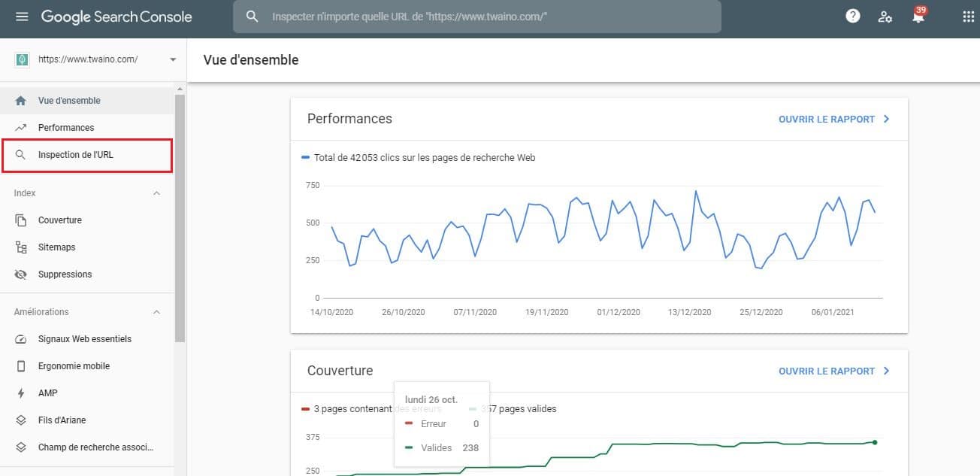The width and height of the screenshot is (980, 476).
Task: Collapse the Index section chevron
Action: tap(156, 193)
